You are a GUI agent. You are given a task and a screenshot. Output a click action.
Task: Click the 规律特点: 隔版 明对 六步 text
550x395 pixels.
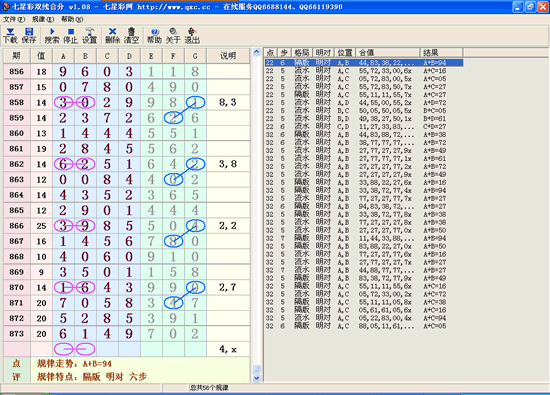pos(92,377)
